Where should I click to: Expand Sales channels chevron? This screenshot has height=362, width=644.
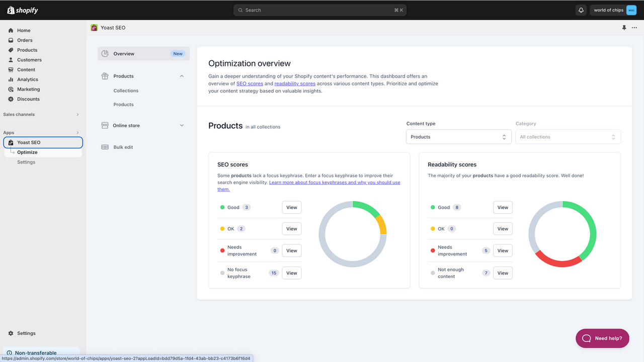tap(77, 115)
